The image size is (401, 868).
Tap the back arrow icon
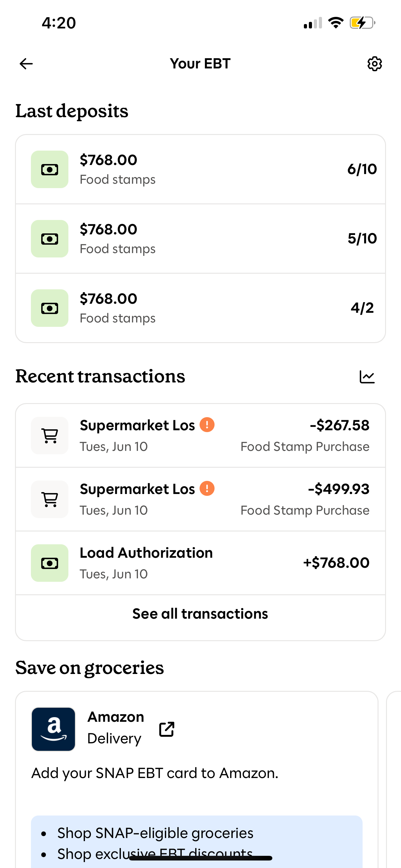point(26,64)
